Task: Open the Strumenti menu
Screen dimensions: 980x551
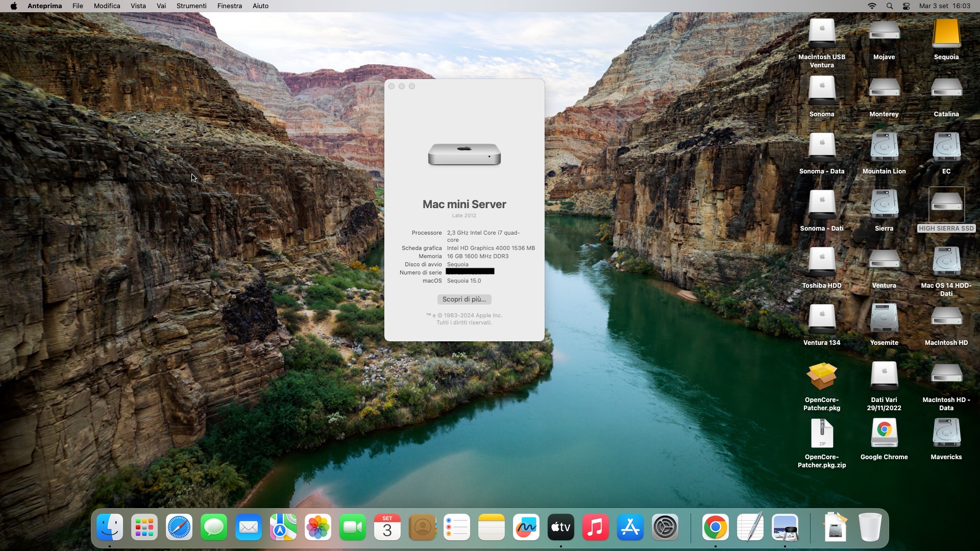Action: [191, 6]
